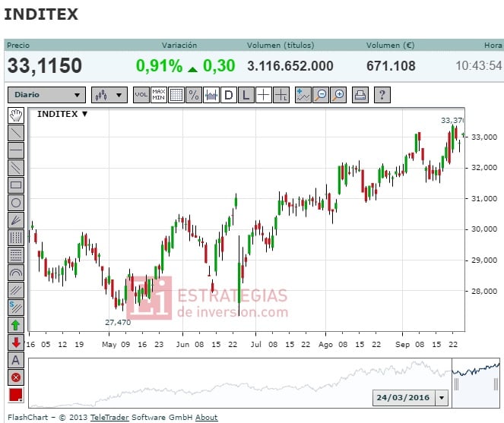Open the chart type dropdown
Viewport: 504px width, 423px height.
click(109, 95)
